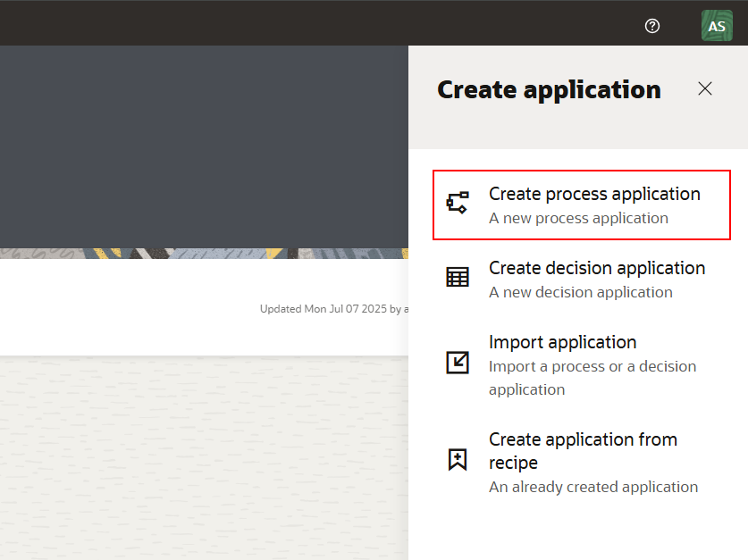Click 'Import a process or a decision' description
This screenshot has height=560, width=748.
pyautogui.click(x=592, y=366)
